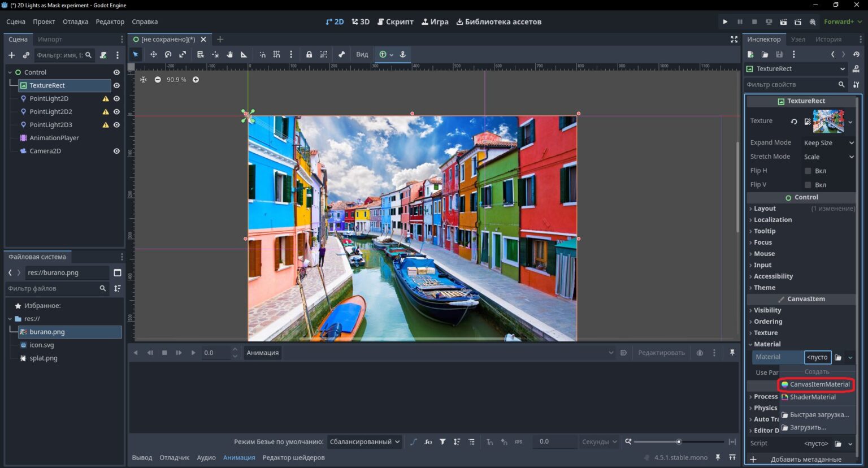Adjust the animation timeline zoom slider
Screen dimensions: 868x468
[679, 441]
